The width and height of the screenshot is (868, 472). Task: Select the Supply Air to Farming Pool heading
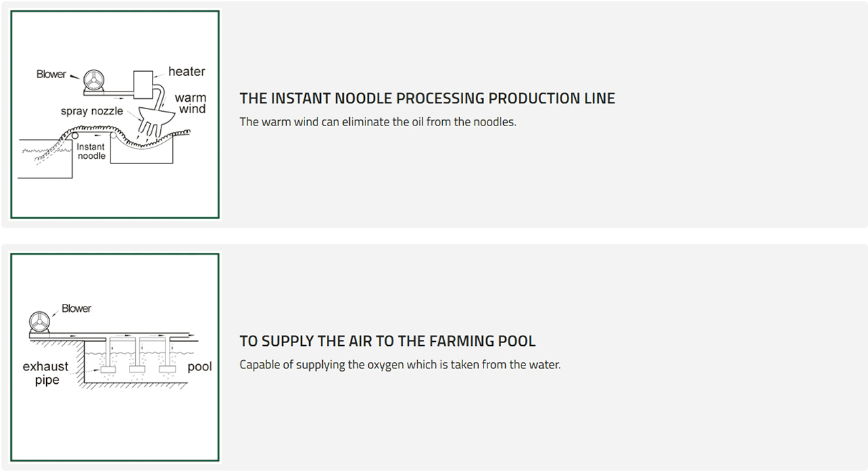pyautogui.click(x=387, y=341)
